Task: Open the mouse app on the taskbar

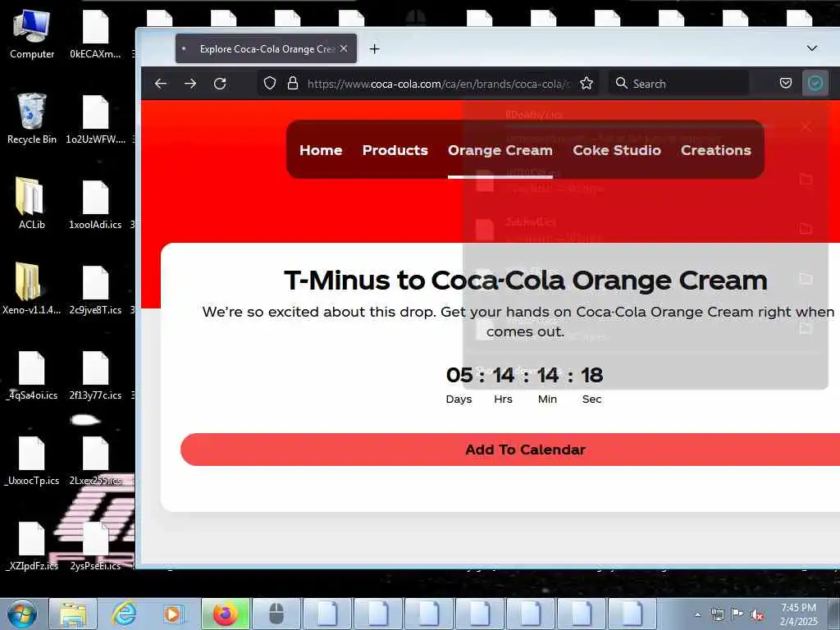Action: pos(276,614)
